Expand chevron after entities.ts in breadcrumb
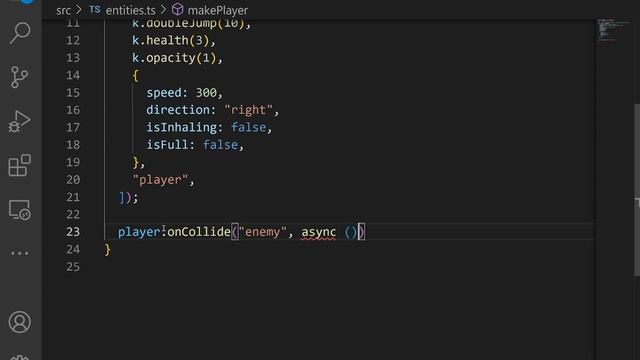 point(163,10)
